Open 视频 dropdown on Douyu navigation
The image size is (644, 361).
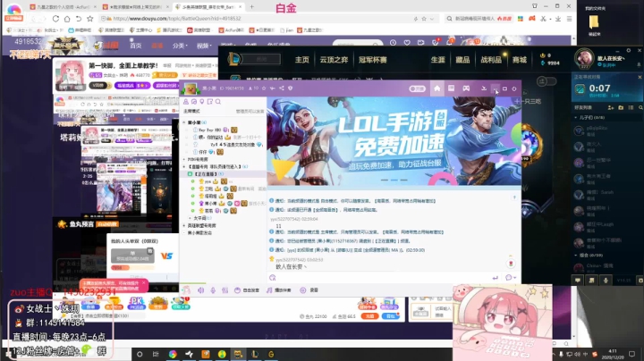click(204, 46)
